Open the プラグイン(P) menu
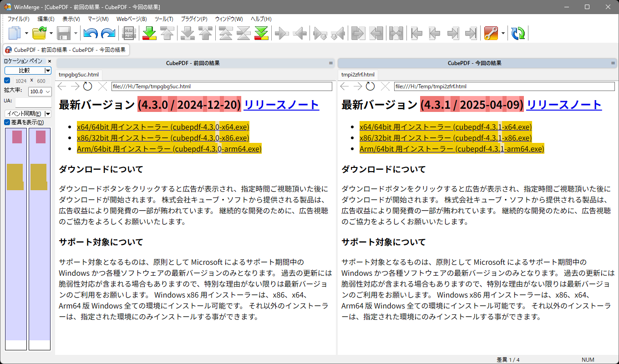Screen dimensions: 619x364 [x=194, y=19]
